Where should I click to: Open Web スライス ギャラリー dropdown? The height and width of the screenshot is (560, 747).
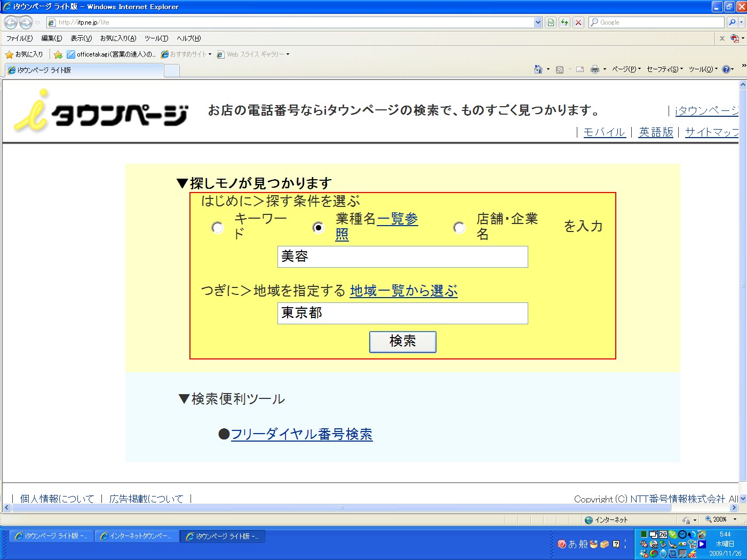pos(253,54)
